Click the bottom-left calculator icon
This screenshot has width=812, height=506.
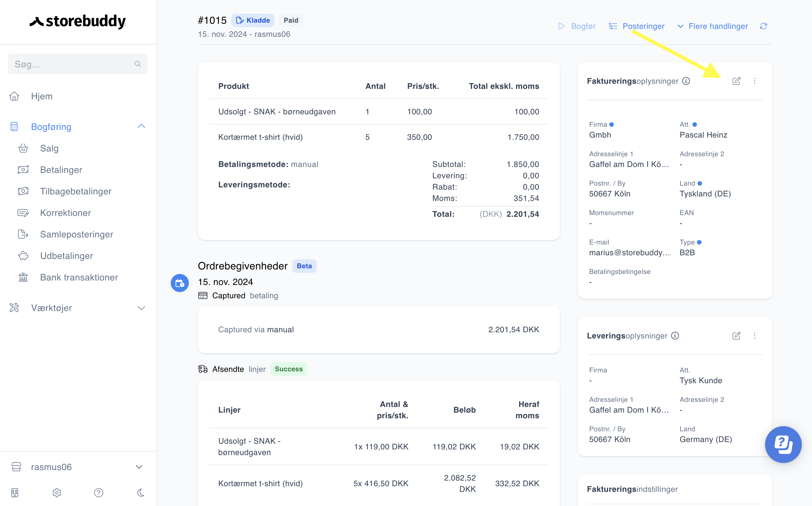[15, 493]
